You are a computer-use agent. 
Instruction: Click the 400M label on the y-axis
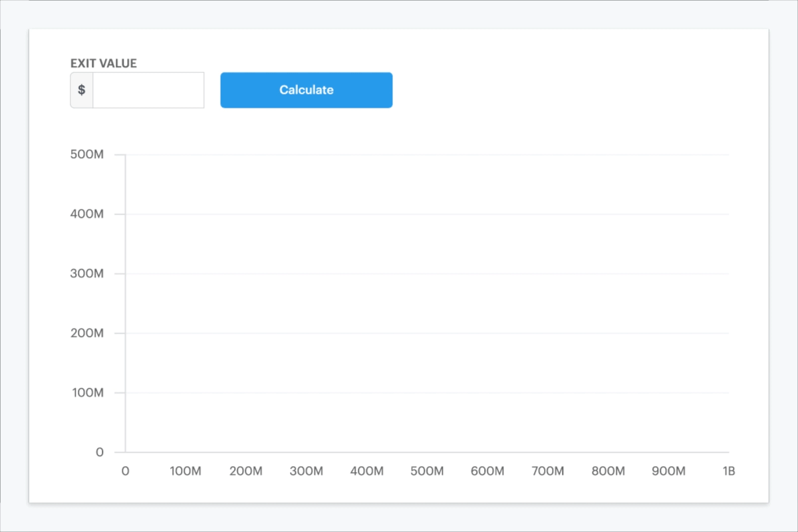pyautogui.click(x=86, y=213)
